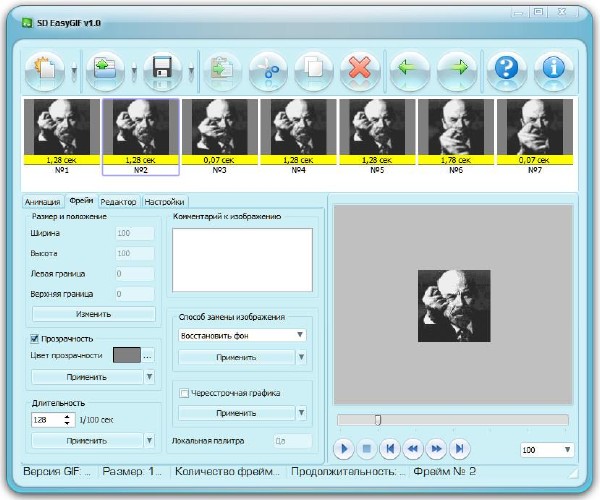Switch to the Анимация tab
The image size is (600, 500).
[42, 202]
